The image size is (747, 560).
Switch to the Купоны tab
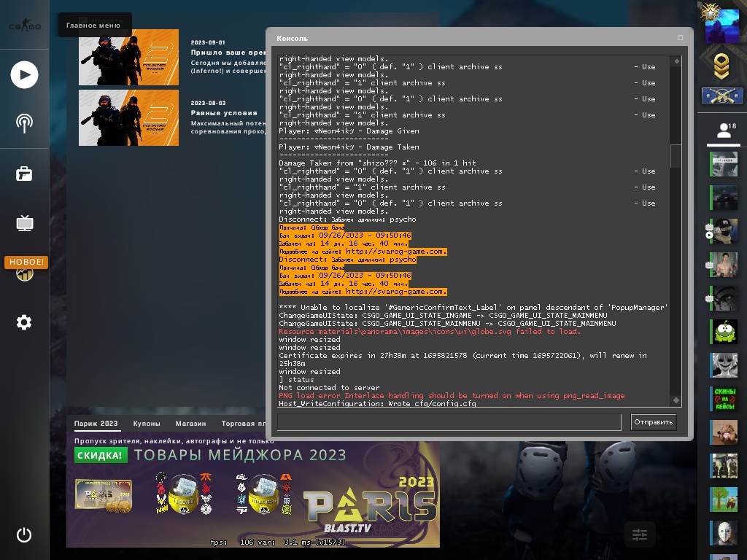pos(147,424)
